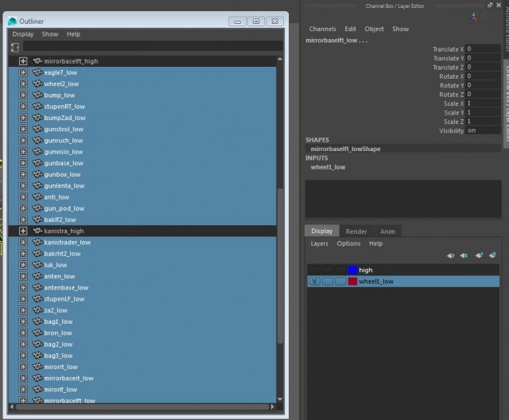Click the Translate X value field
Image resolution: width=509 pixels, height=420 pixels.
[482, 49]
